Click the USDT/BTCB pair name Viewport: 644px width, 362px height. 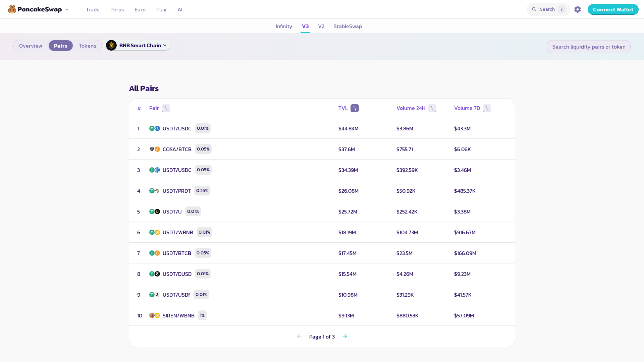(x=177, y=253)
